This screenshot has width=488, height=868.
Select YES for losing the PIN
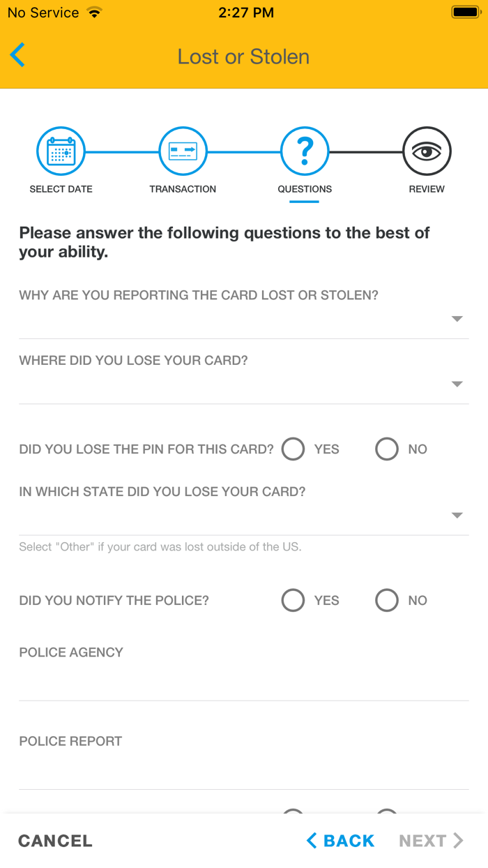tap(293, 449)
